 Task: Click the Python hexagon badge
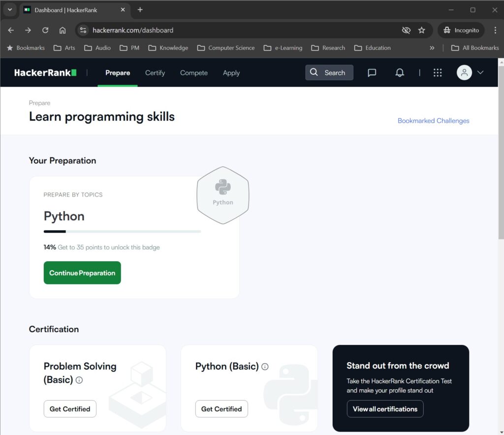223,195
